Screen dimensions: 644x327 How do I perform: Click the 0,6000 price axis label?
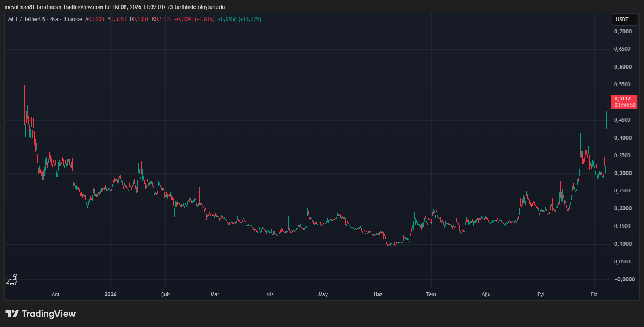click(623, 67)
